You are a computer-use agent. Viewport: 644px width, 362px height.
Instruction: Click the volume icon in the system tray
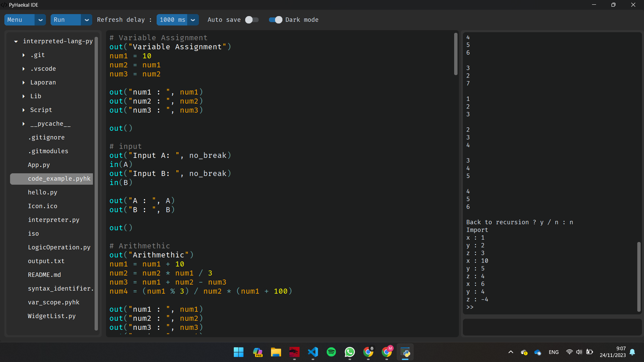click(579, 352)
